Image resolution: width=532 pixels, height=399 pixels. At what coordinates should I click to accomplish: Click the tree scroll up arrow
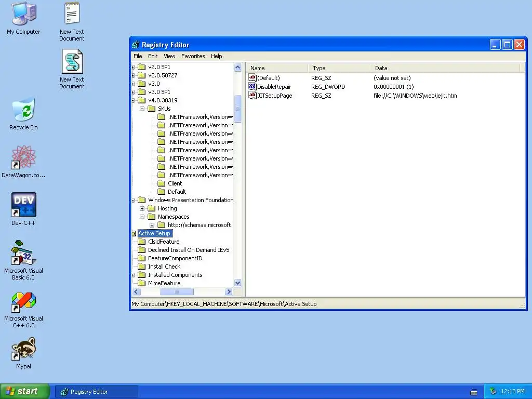point(238,67)
